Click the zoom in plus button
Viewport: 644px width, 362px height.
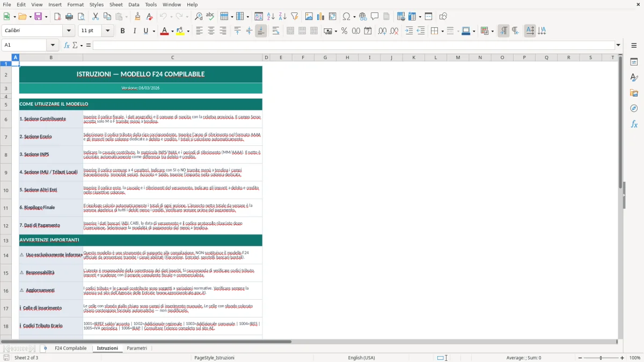click(623, 358)
